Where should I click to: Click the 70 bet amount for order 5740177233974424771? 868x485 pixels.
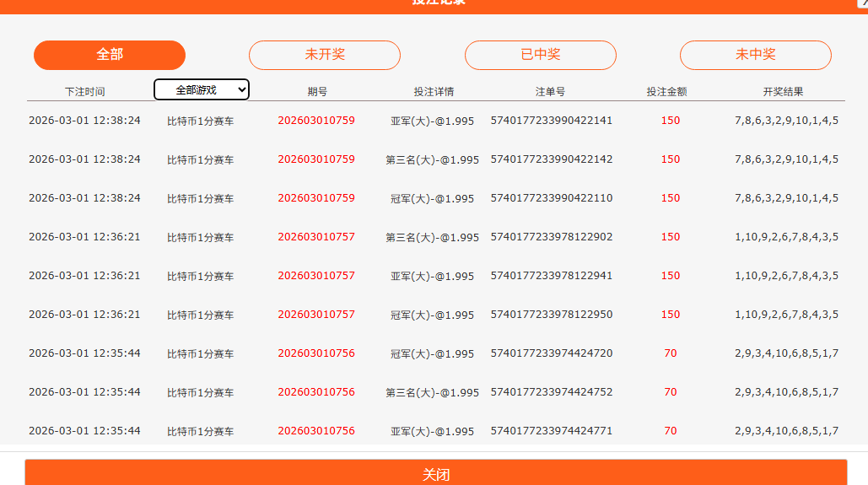tap(670, 431)
